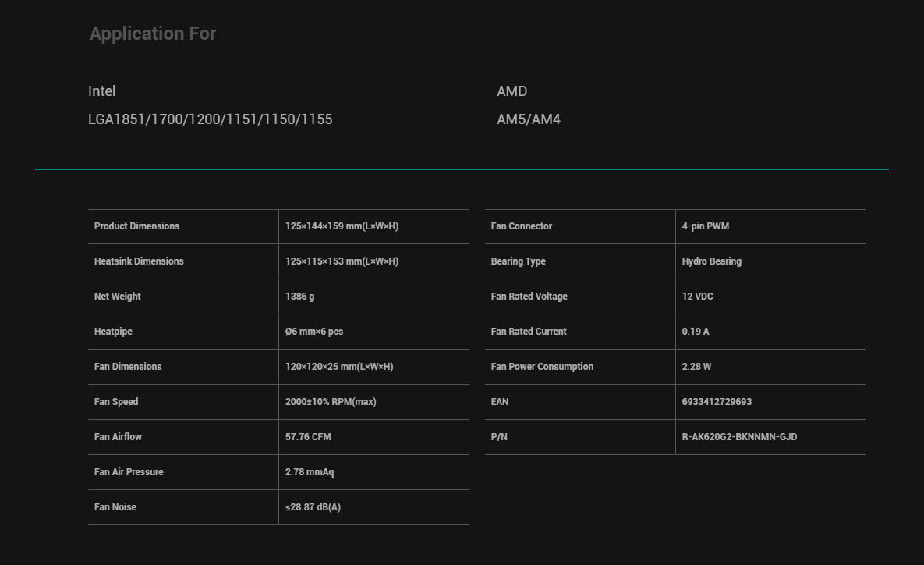Viewport: 924px width, 565px height.
Task: Select the '≤28.87 dB(A)' value
Action: pos(313,506)
